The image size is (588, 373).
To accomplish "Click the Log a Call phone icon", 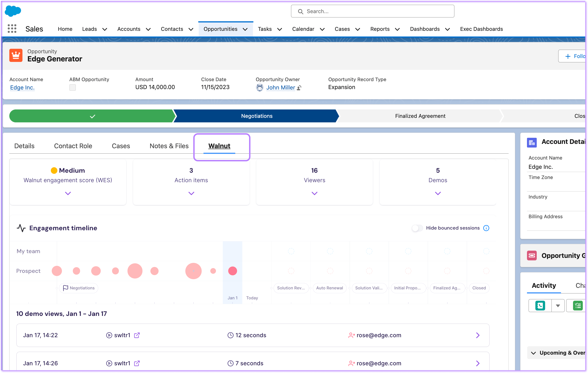I will (540, 306).
